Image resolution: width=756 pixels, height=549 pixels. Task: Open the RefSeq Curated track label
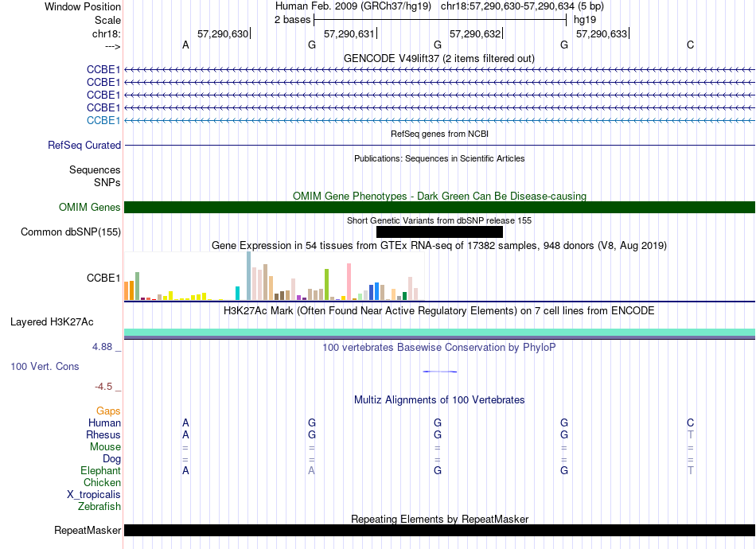[x=84, y=145]
